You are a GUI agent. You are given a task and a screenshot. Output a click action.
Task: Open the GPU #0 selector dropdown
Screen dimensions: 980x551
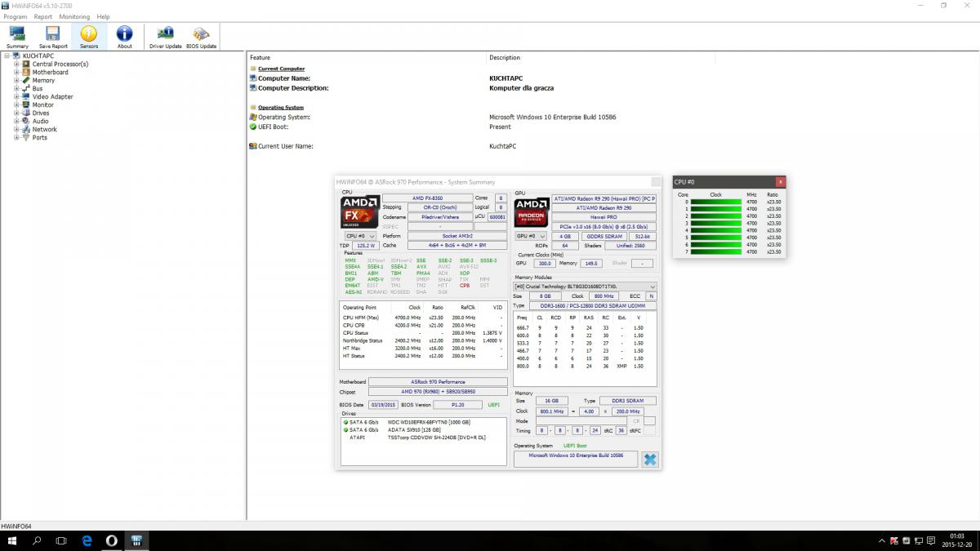click(530, 236)
